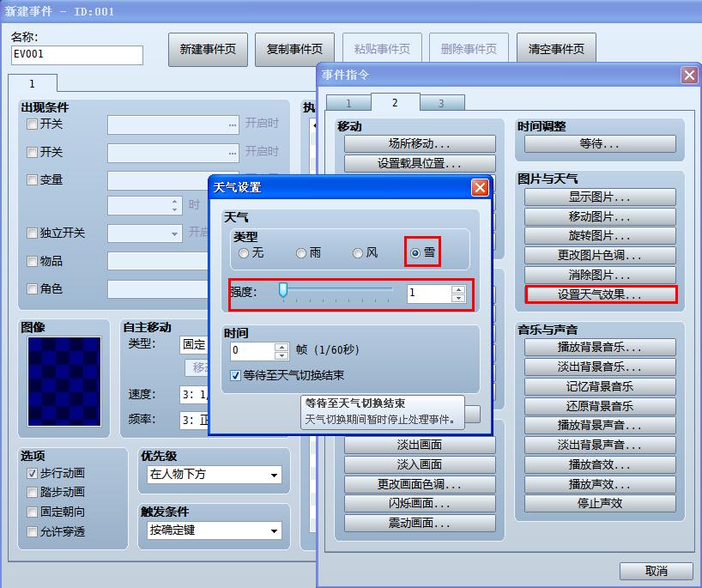
Task: Open 更改画面色调 command
Action: pyautogui.click(x=420, y=484)
